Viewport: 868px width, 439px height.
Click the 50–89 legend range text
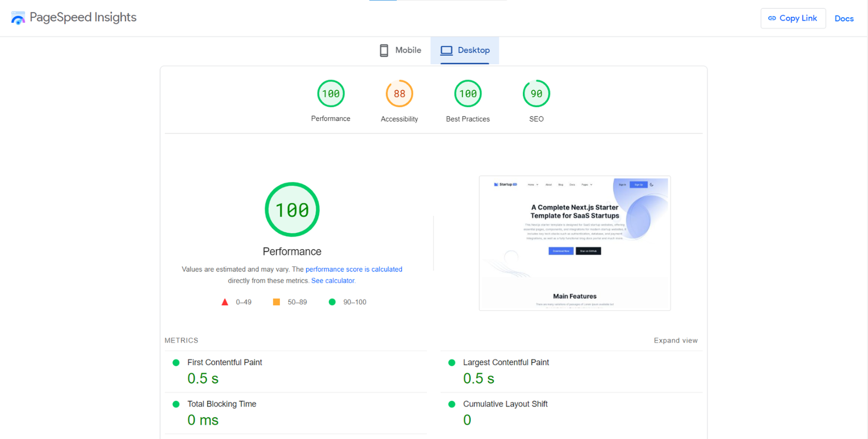pos(297,302)
